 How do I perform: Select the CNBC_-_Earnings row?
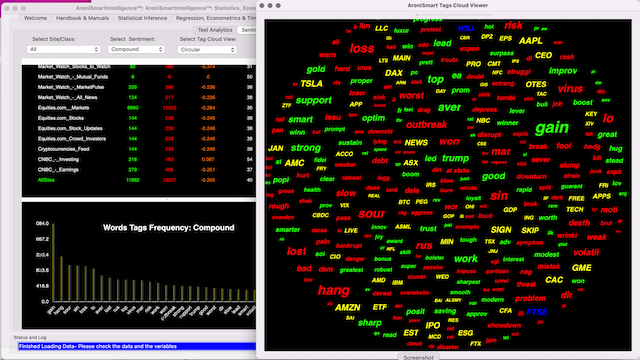(x=139, y=169)
